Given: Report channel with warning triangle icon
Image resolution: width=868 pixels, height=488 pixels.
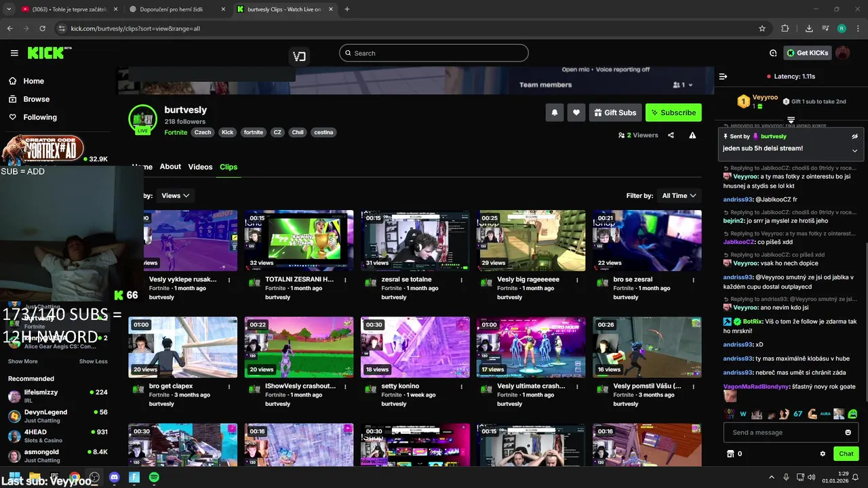Looking at the screenshot, I should coord(692,135).
